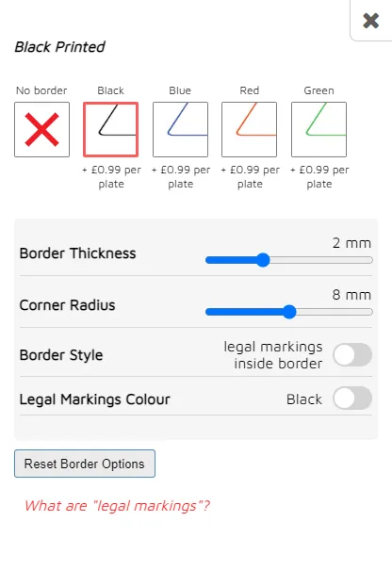
Task: Choose the Black border style swatch
Action: pos(111,129)
